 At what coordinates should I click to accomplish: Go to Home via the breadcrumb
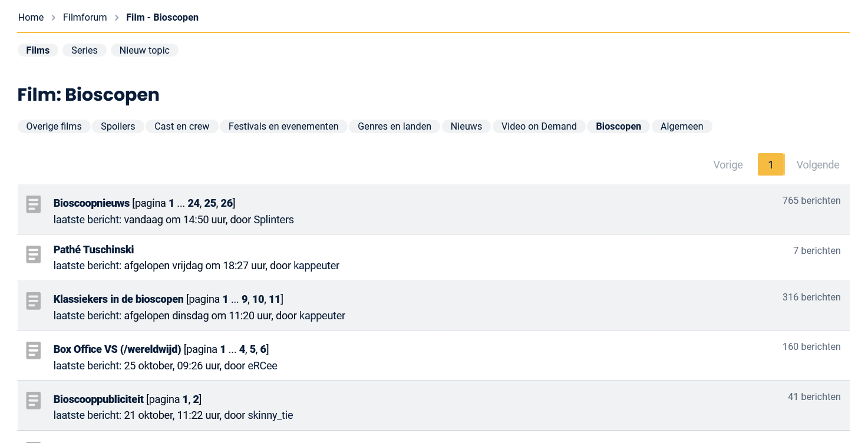(x=31, y=18)
